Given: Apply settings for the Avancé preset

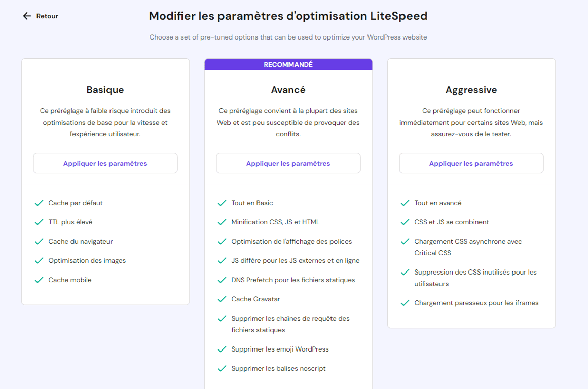Looking at the screenshot, I should coord(288,163).
